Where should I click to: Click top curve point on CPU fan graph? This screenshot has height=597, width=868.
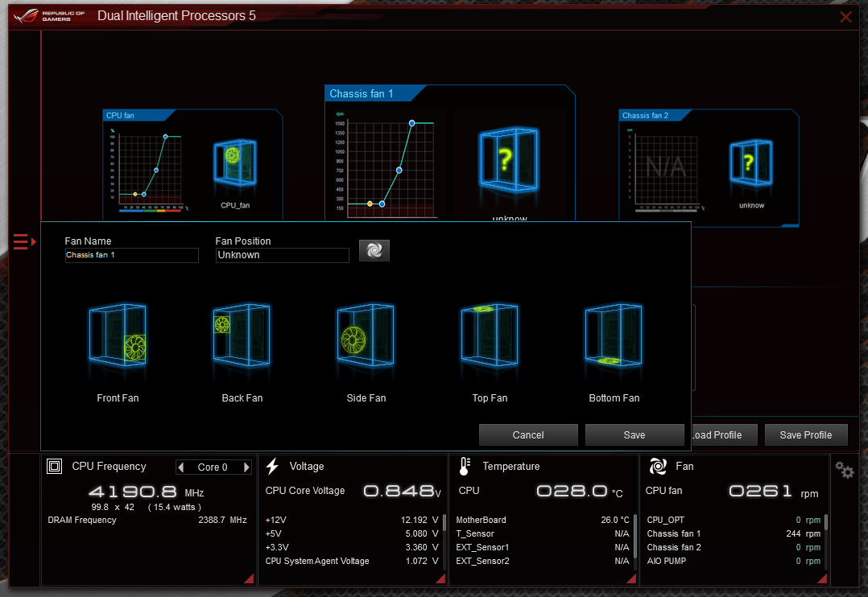click(x=166, y=136)
